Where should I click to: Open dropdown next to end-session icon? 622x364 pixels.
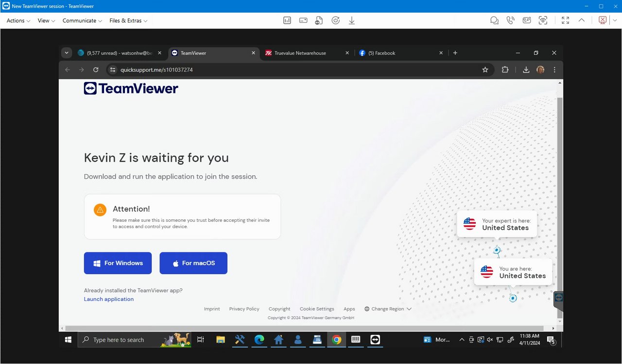coord(615,20)
